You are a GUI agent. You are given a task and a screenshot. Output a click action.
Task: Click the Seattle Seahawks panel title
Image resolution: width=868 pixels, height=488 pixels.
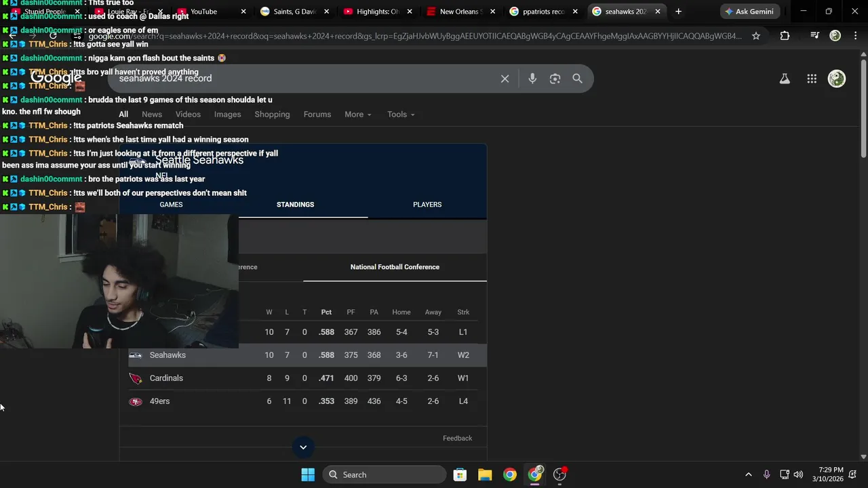199,160
